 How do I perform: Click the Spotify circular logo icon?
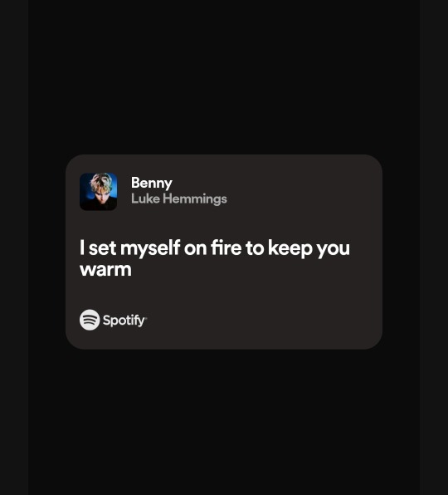[90, 320]
